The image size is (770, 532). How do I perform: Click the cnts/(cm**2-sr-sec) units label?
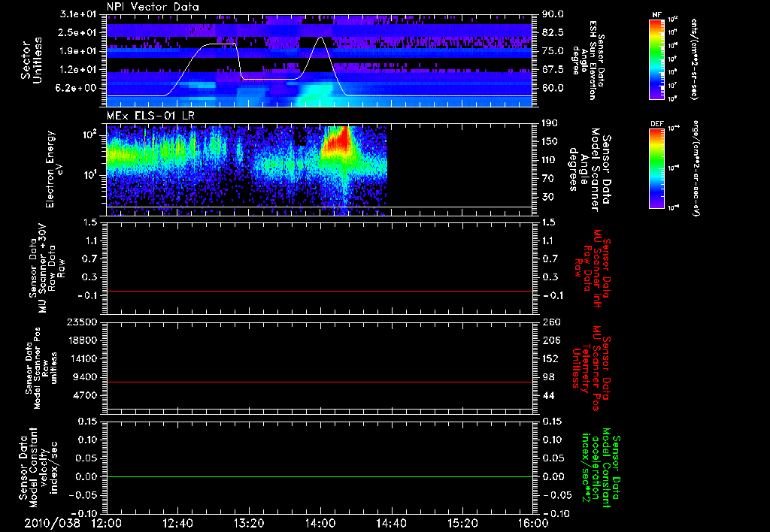(694, 59)
